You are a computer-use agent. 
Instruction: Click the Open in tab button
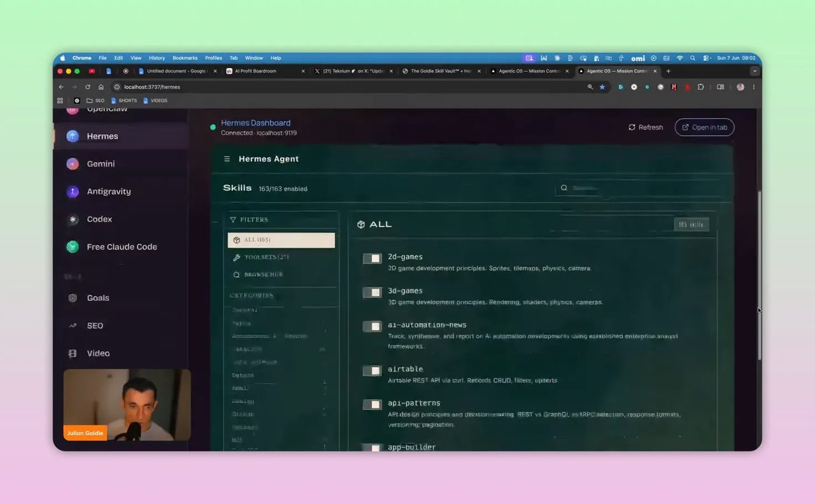(704, 127)
